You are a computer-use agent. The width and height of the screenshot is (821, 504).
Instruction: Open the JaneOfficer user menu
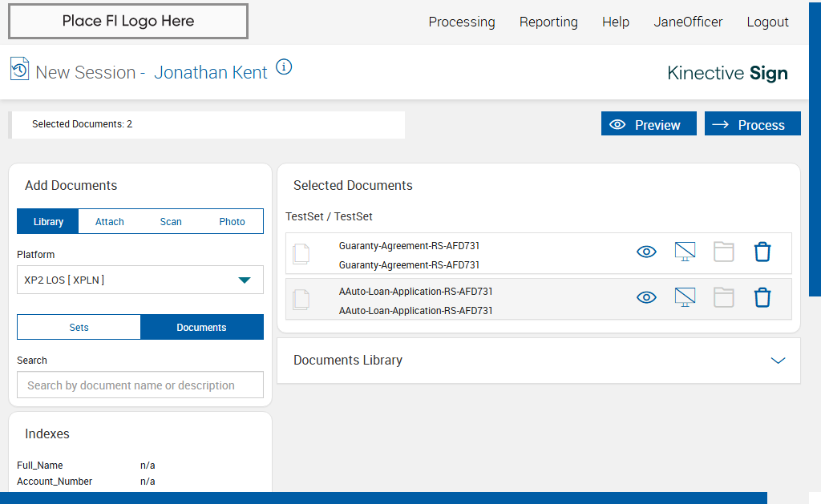click(688, 22)
